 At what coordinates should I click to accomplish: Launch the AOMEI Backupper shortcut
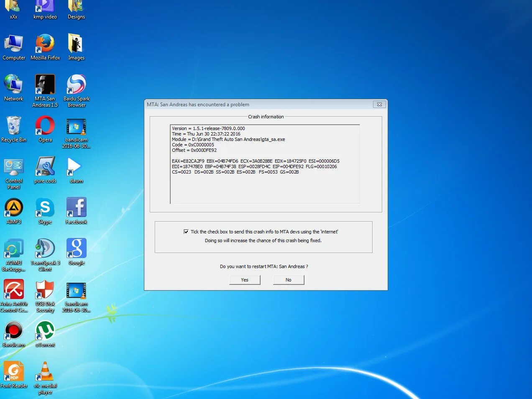point(14,255)
